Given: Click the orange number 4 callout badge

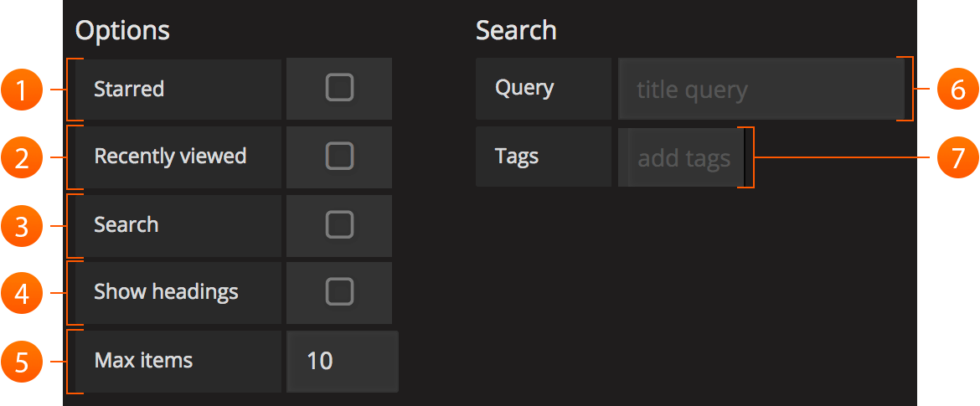Looking at the screenshot, I should point(22,293).
